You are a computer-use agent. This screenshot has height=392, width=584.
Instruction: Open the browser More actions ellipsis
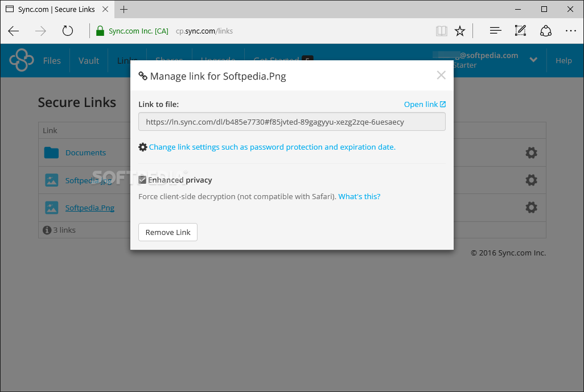(x=570, y=31)
